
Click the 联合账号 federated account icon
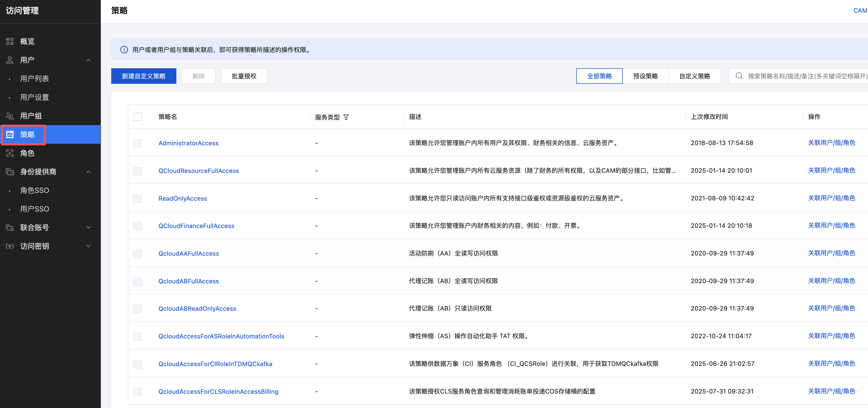10,228
